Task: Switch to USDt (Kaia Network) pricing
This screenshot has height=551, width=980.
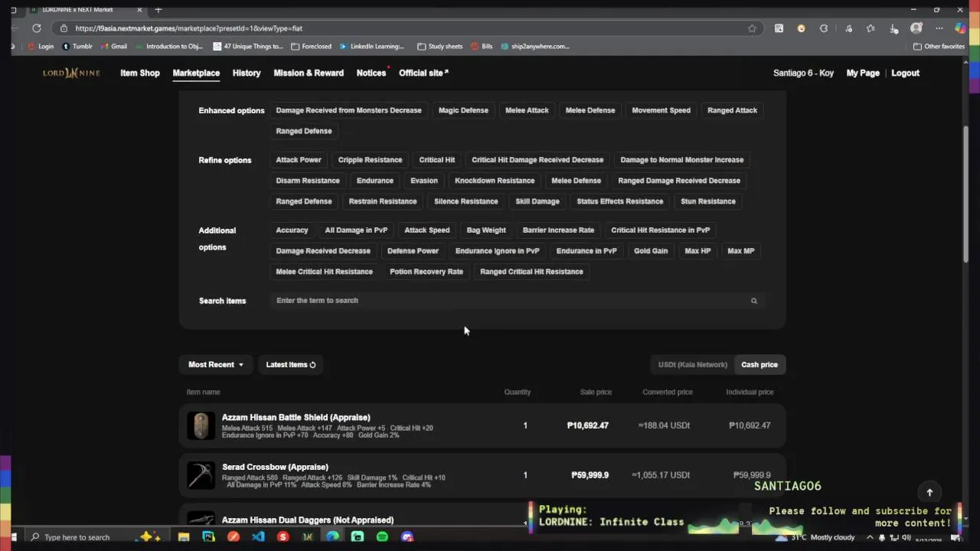Action: tap(693, 364)
